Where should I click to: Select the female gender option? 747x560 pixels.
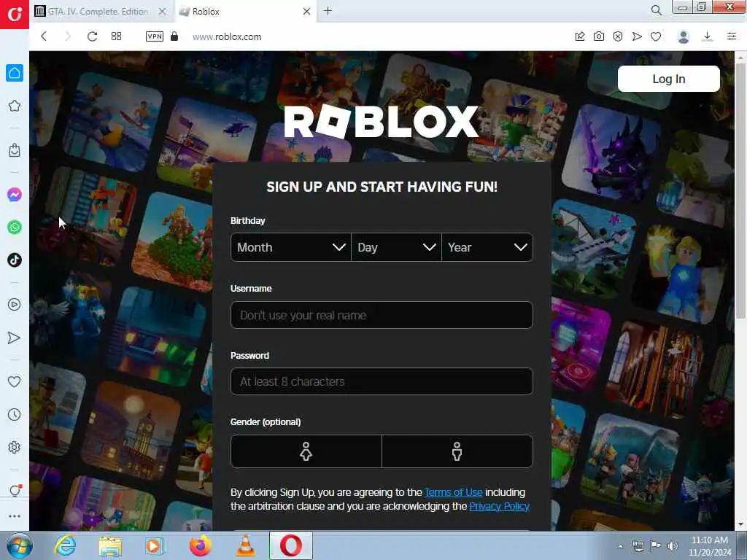[x=306, y=451]
